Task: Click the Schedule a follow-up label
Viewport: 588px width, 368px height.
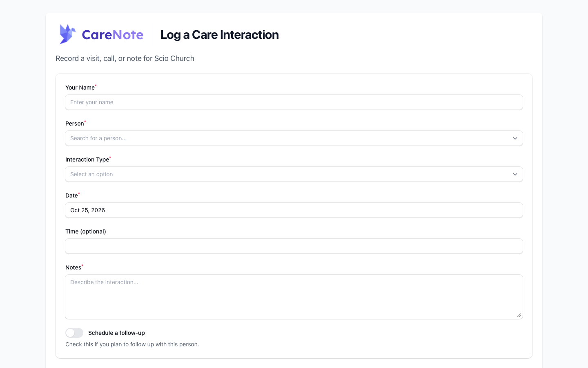Action: [116, 333]
